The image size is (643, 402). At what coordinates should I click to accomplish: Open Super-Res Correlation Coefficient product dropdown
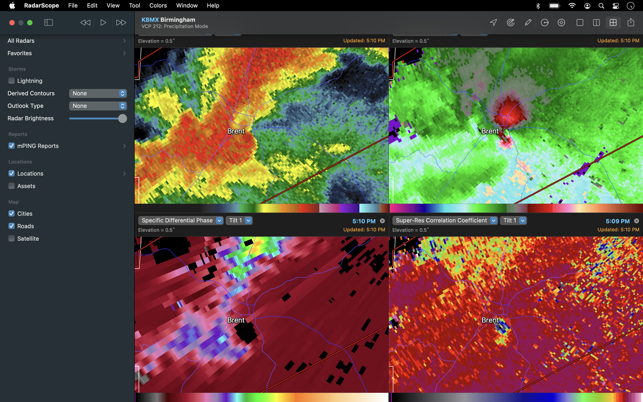coord(445,221)
